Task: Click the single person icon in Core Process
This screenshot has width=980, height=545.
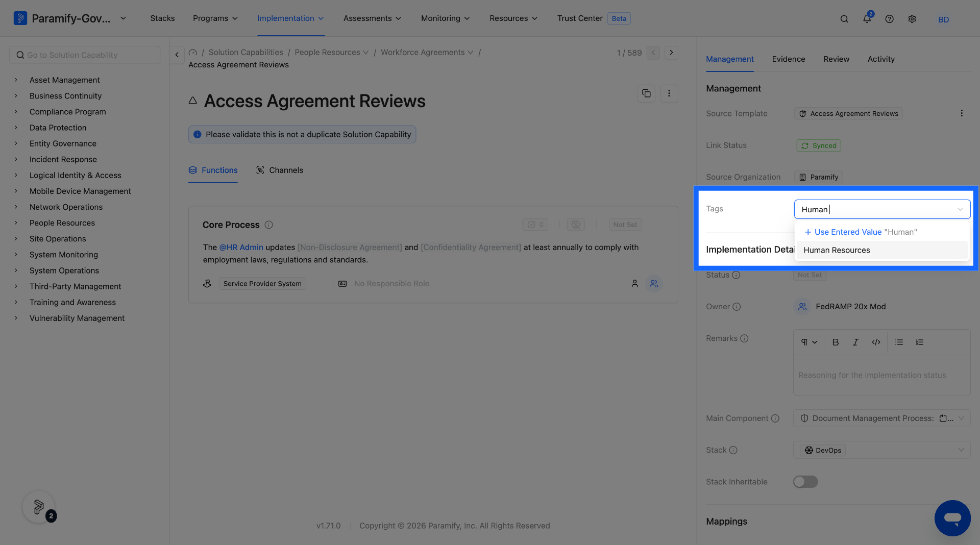Action: click(634, 284)
